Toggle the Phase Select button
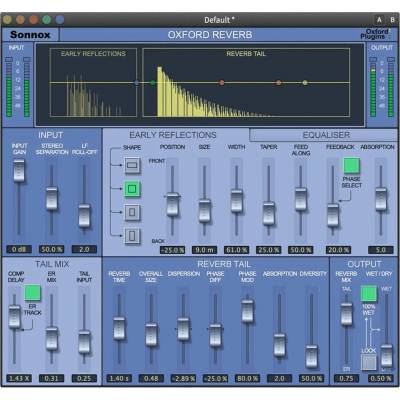400x400 pixels. point(352,166)
